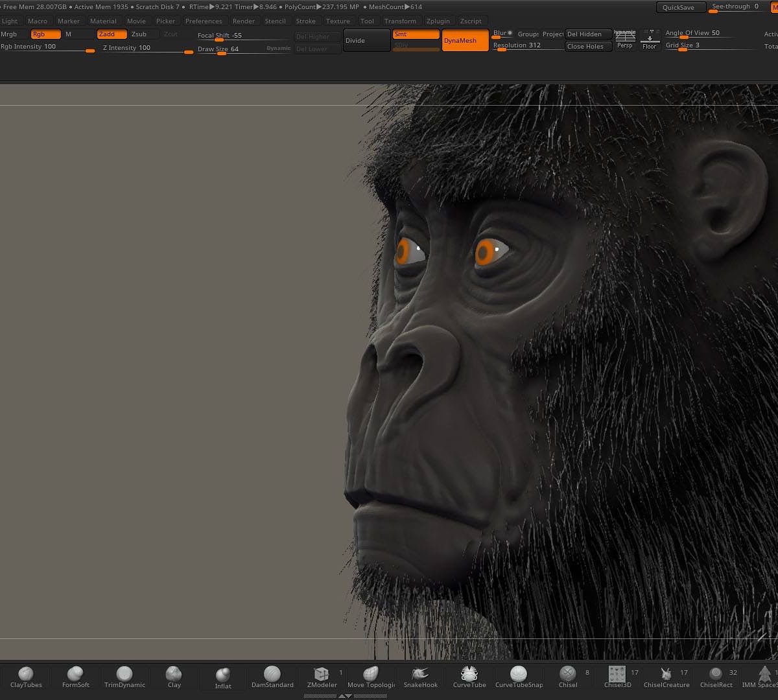Switch to Zsub mode

tap(144, 34)
